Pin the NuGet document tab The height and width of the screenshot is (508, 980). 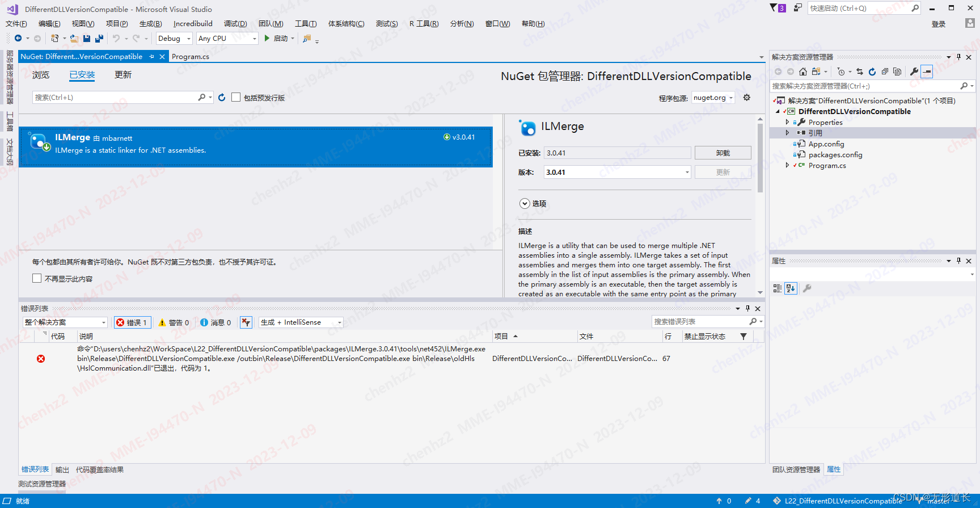(152, 57)
